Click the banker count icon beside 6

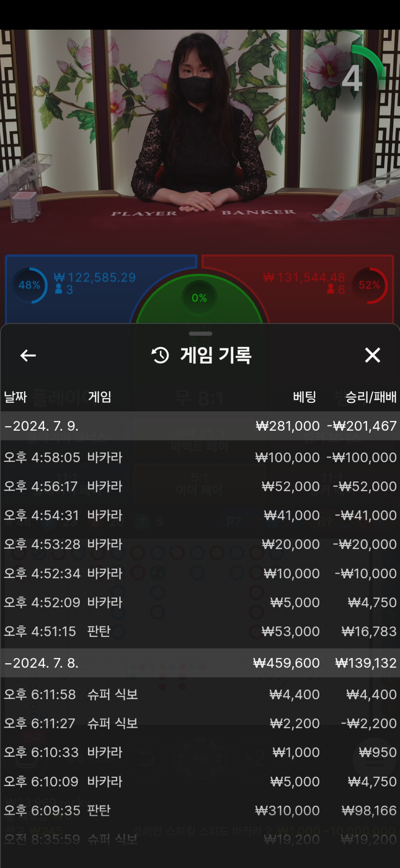point(331,289)
